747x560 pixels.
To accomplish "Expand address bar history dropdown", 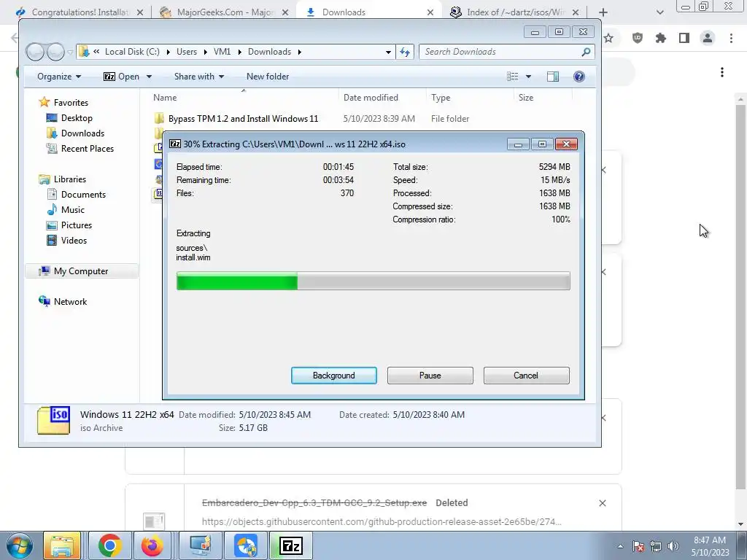I will pyautogui.click(x=388, y=52).
